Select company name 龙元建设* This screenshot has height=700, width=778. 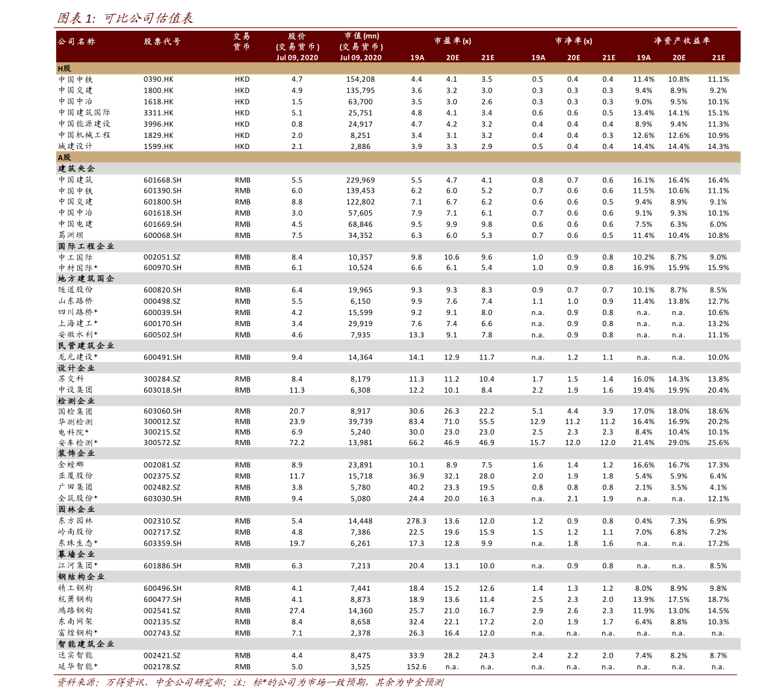tap(78, 357)
